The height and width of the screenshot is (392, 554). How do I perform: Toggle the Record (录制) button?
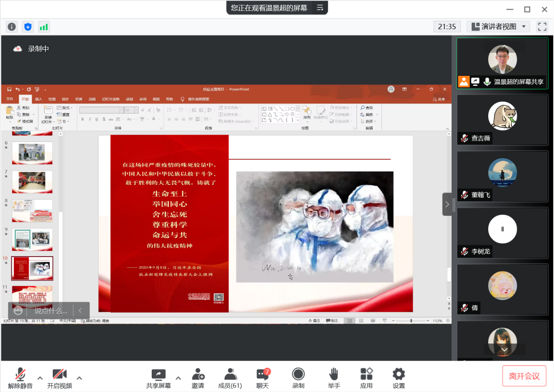coord(298,378)
